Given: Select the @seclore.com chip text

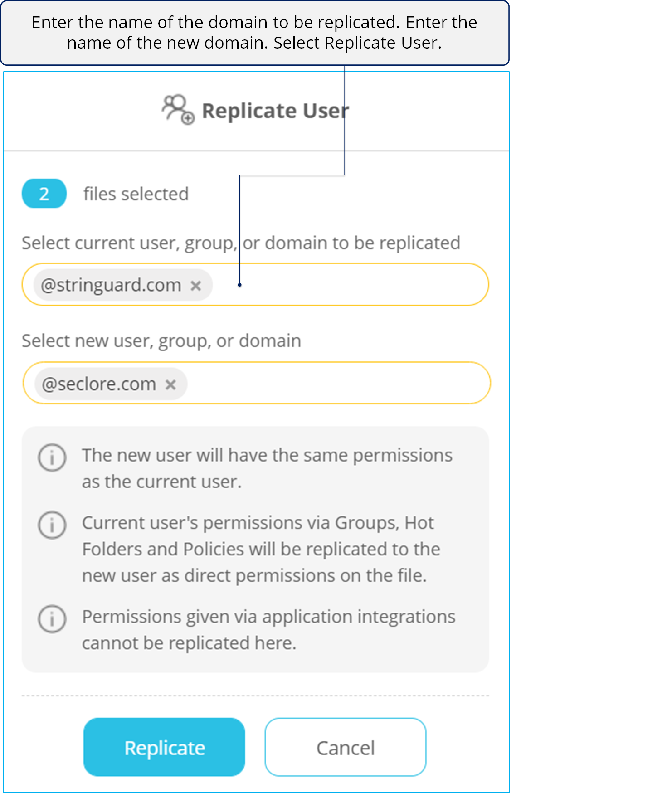Looking at the screenshot, I should point(99,384).
